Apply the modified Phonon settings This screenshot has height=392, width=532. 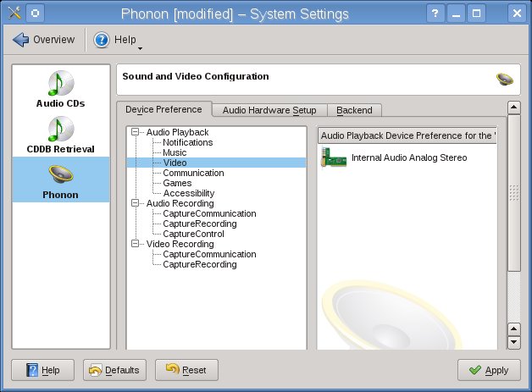(489, 370)
